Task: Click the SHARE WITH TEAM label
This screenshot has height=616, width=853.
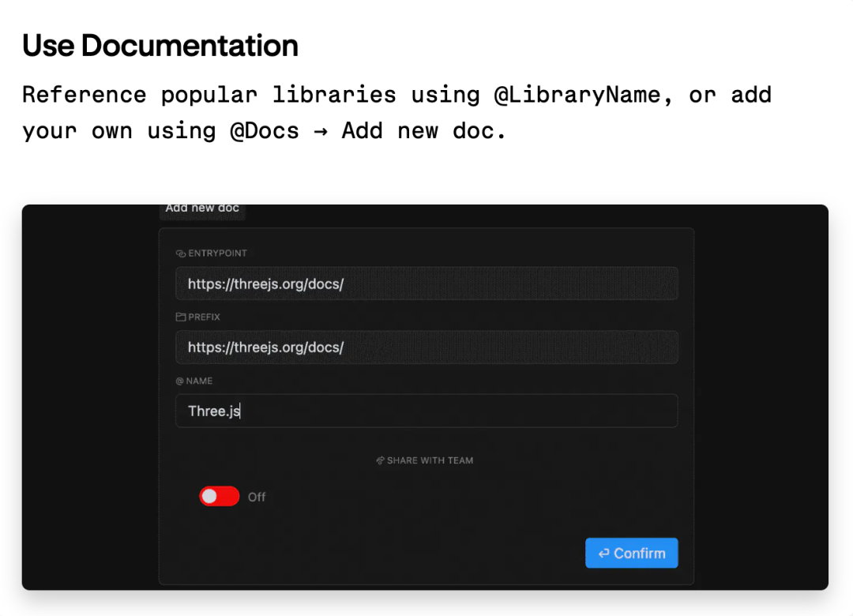Action: [430, 460]
